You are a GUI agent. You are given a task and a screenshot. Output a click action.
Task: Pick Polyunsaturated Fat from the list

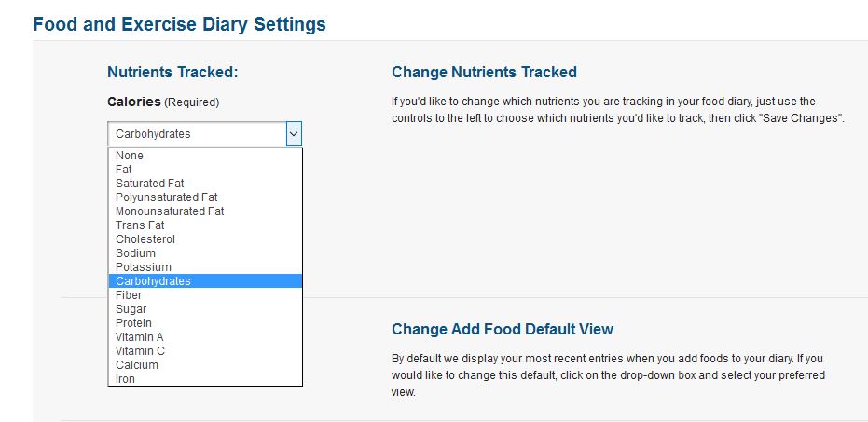click(166, 197)
